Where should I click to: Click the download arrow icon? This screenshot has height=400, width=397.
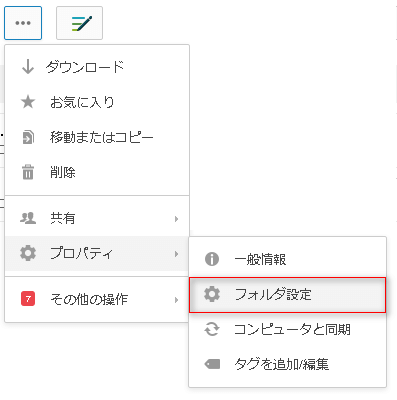(28, 67)
